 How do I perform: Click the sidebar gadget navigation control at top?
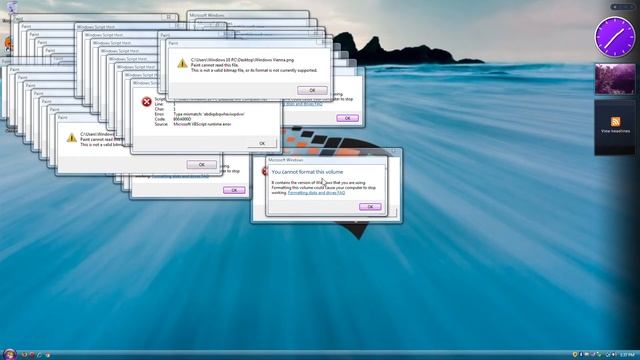pyautogui.click(x=622, y=7)
